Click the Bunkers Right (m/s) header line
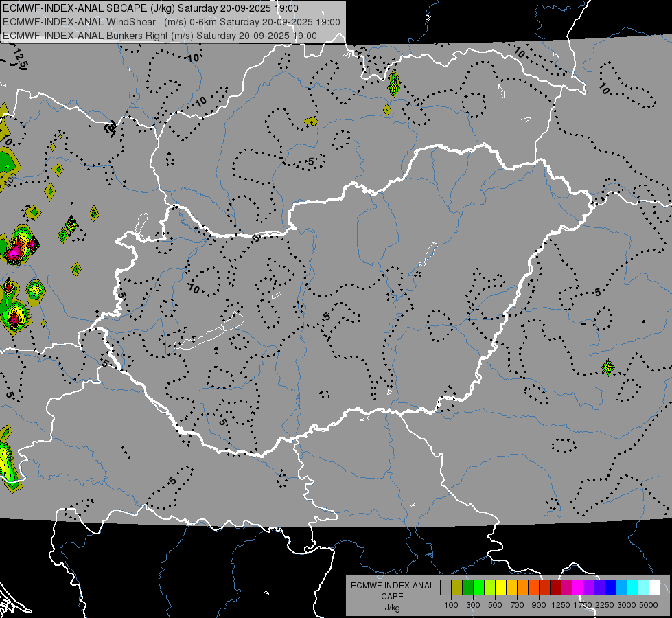Screen dimensions: 672x618 coord(160,36)
